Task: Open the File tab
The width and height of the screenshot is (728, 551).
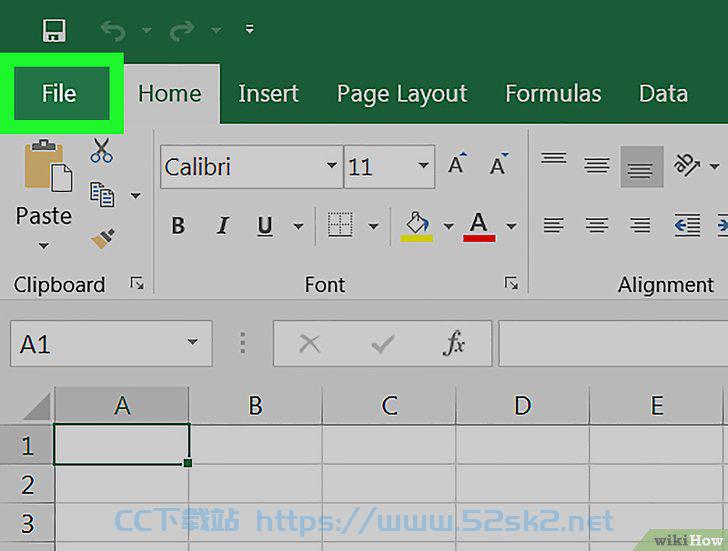Action: point(61,93)
